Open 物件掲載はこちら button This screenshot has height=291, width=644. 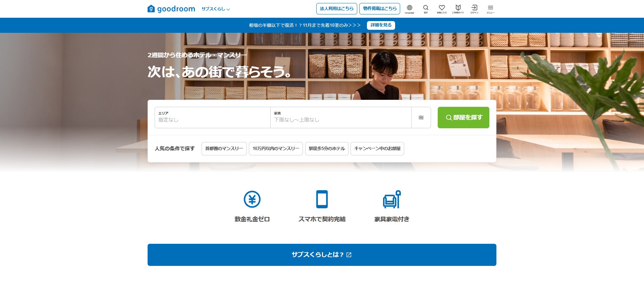coord(380,9)
